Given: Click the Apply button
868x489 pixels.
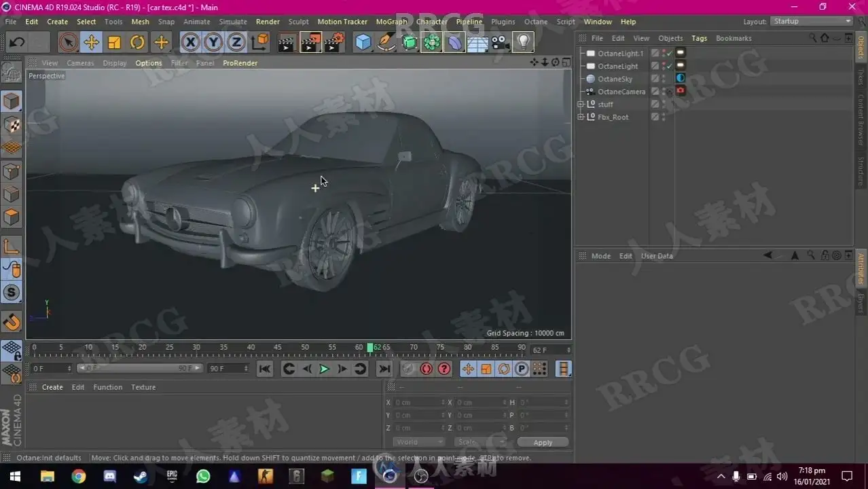Looking at the screenshot, I should pos(543,442).
